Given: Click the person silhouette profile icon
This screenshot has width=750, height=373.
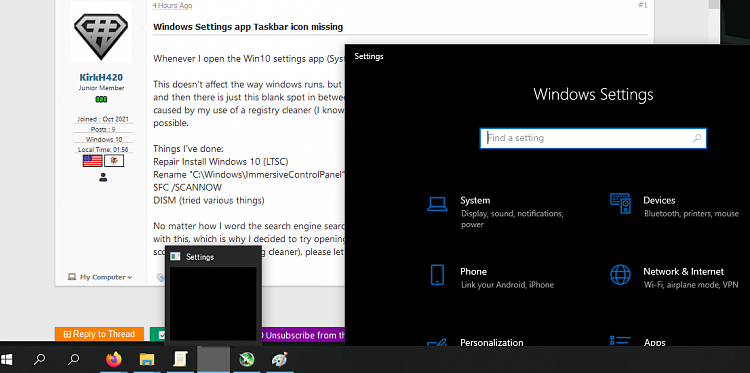Looking at the screenshot, I should [103, 177].
